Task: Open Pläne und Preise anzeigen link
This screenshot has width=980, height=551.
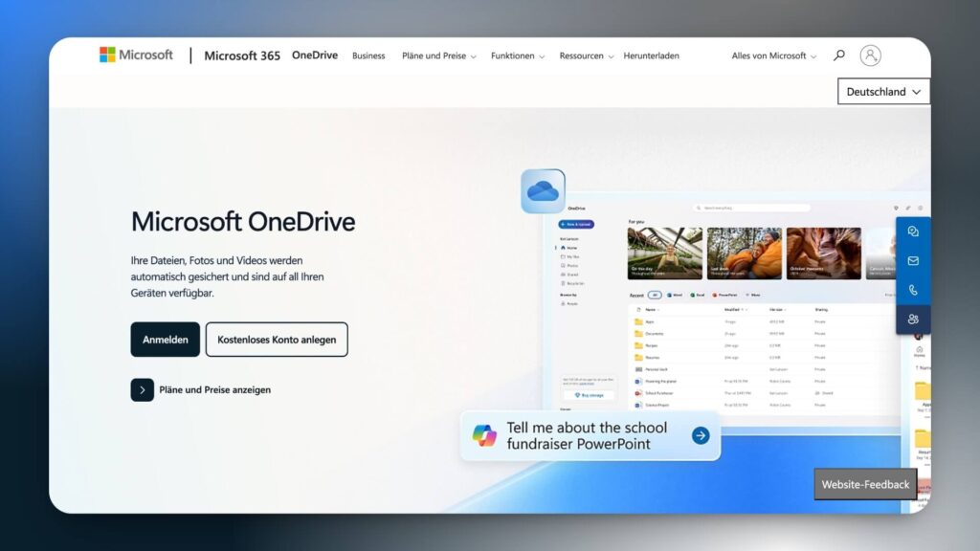Action: [x=214, y=390]
